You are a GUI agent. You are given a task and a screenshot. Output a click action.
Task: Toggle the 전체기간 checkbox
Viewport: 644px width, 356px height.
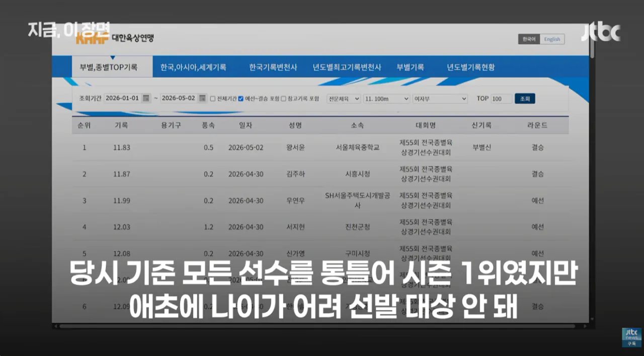[x=213, y=99]
